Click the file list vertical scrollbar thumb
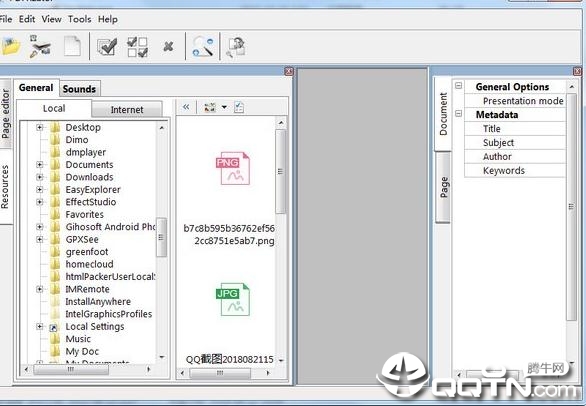This screenshot has width=586, height=406. [x=281, y=172]
